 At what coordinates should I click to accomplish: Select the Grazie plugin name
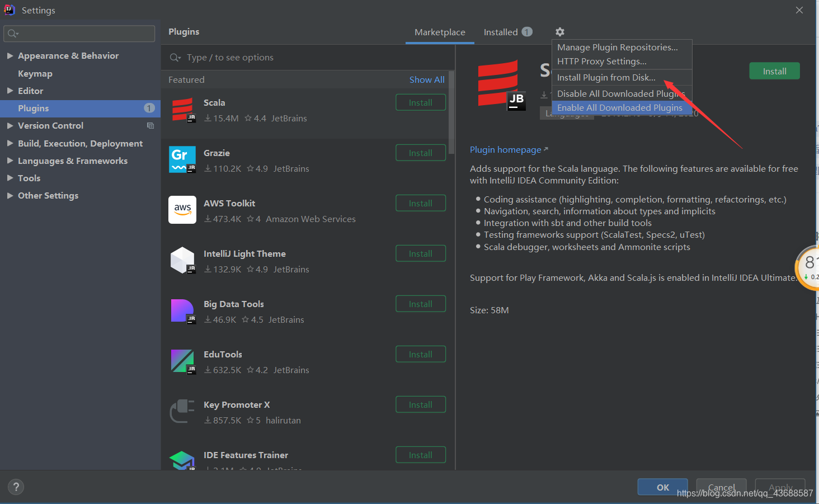216,153
